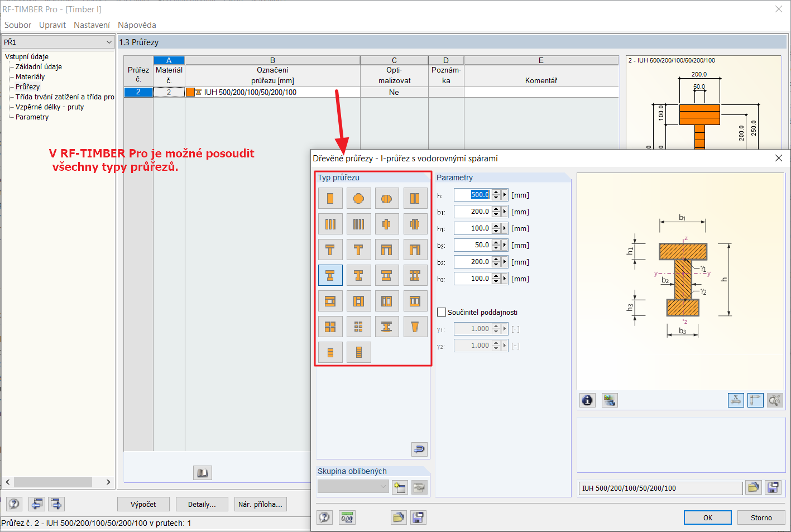Open the PŘ1 case dropdown
This screenshot has width=791, height=532.
click(x=109, y=42)
